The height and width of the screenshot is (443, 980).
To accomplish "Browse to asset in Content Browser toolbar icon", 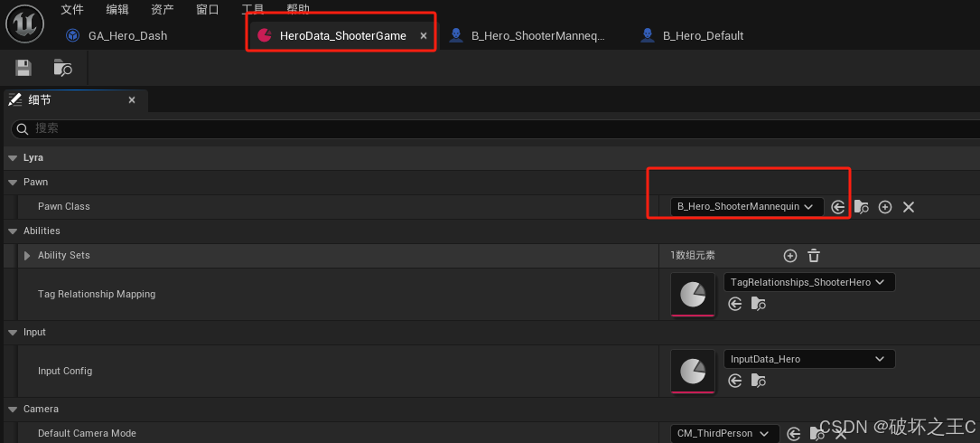I will pyautogui.click(x=62, y=68).
